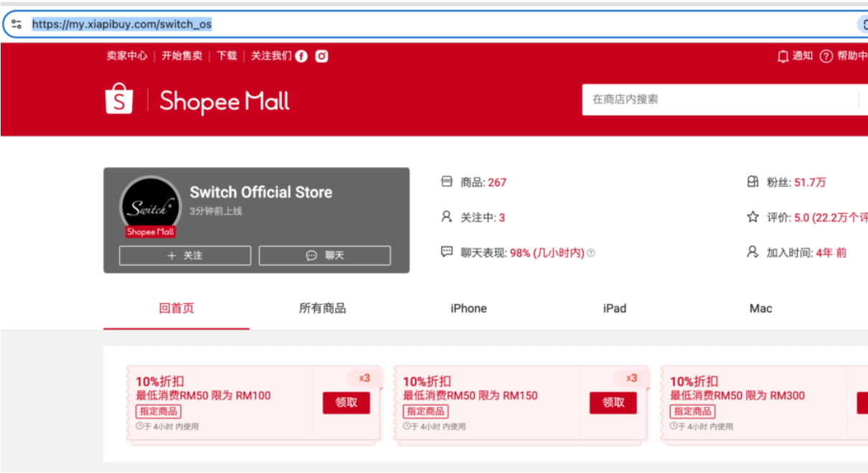
Task: Open the Facebook icon
Action: [x=301, y=56]
